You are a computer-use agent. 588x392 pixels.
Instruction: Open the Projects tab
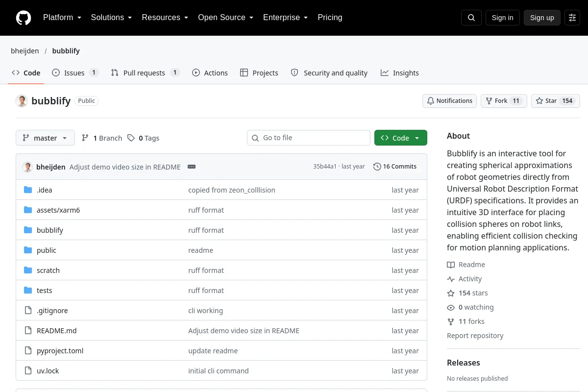coord(259,73)
